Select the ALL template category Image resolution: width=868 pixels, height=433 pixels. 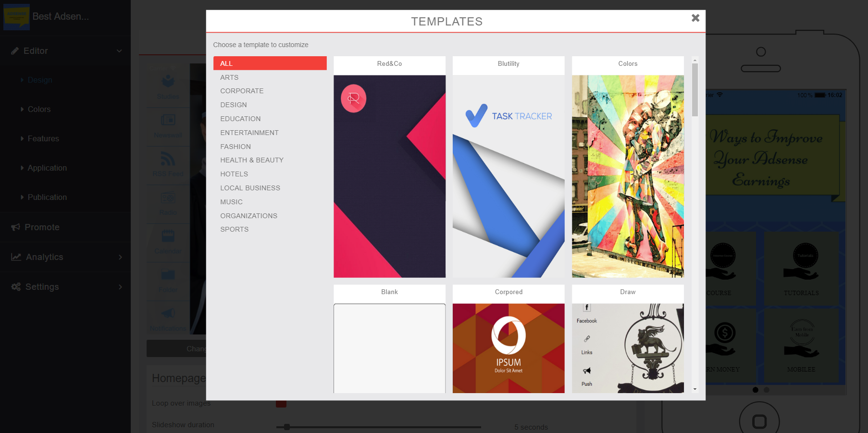coord(270,63)
